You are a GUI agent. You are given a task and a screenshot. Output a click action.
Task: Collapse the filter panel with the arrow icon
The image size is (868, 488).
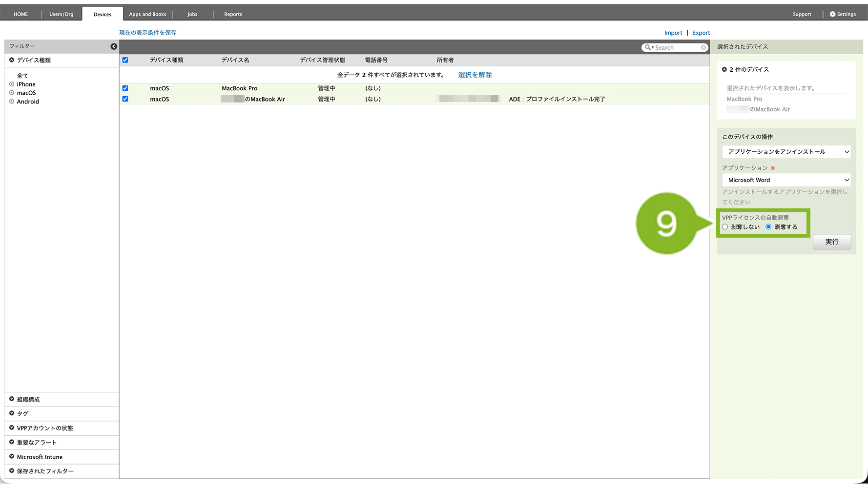coord(114,46)
